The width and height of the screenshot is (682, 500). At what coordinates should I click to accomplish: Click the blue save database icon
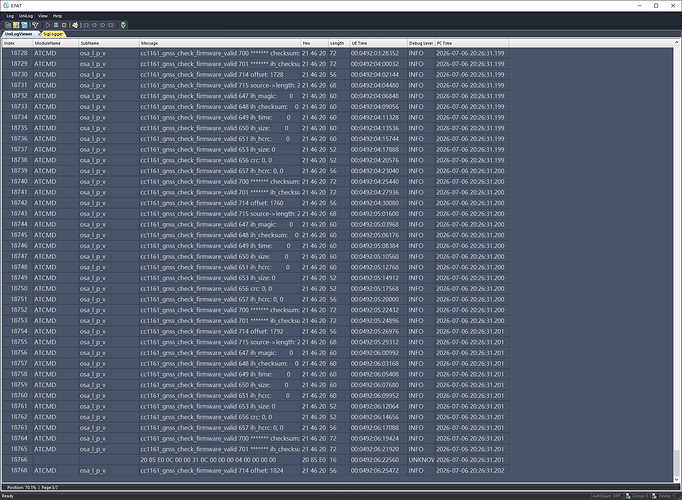[x=24, y=25]
